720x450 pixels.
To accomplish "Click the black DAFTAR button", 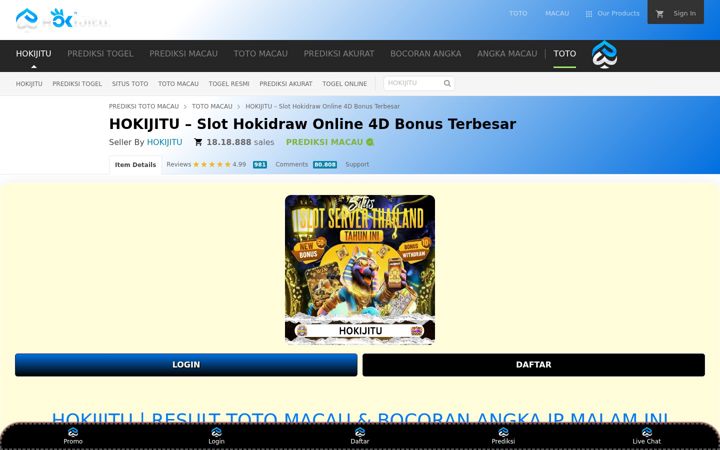I will click(534, 365).
